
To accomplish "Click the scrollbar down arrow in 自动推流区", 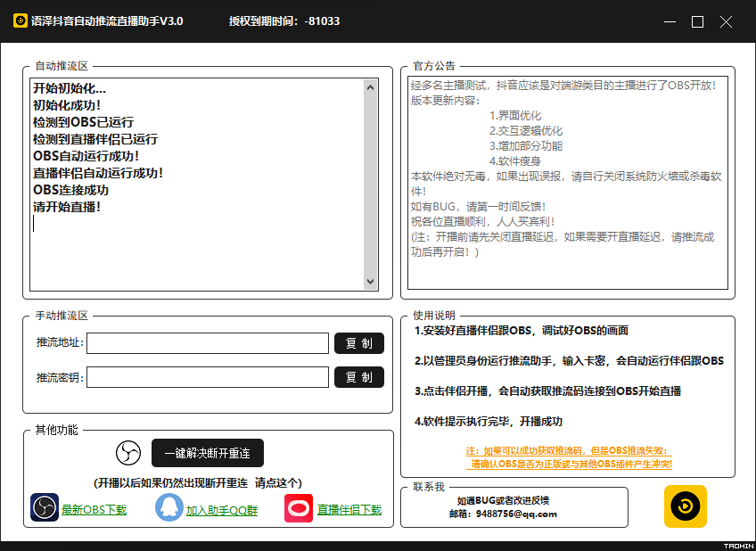I will (x=371, y=281).
